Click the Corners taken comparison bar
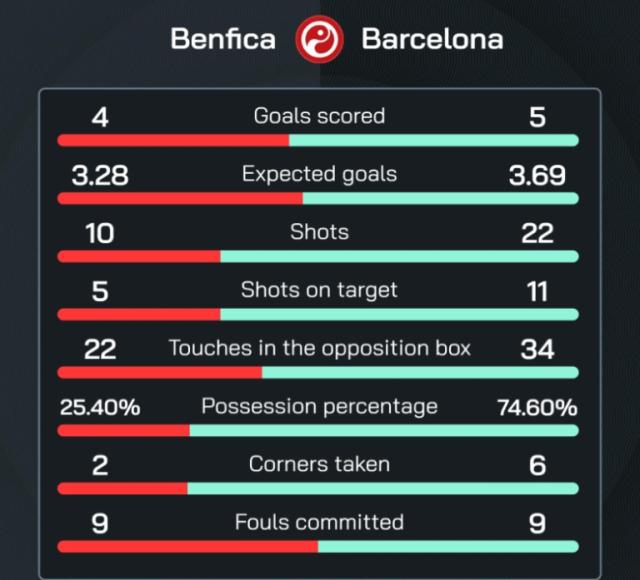The height and width of the screenshot is (580, 640). coord(318,488)
